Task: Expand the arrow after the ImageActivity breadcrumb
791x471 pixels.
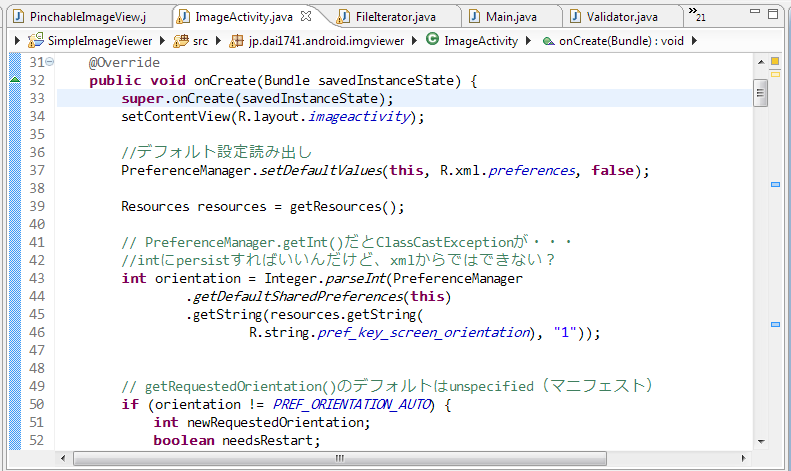Action: click(528, 40)
